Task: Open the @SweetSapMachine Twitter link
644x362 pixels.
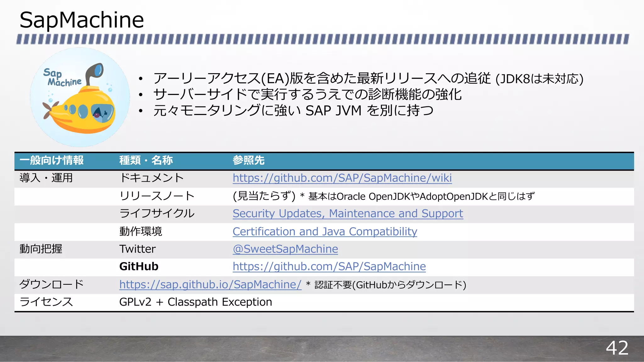Action: point(285,249)
